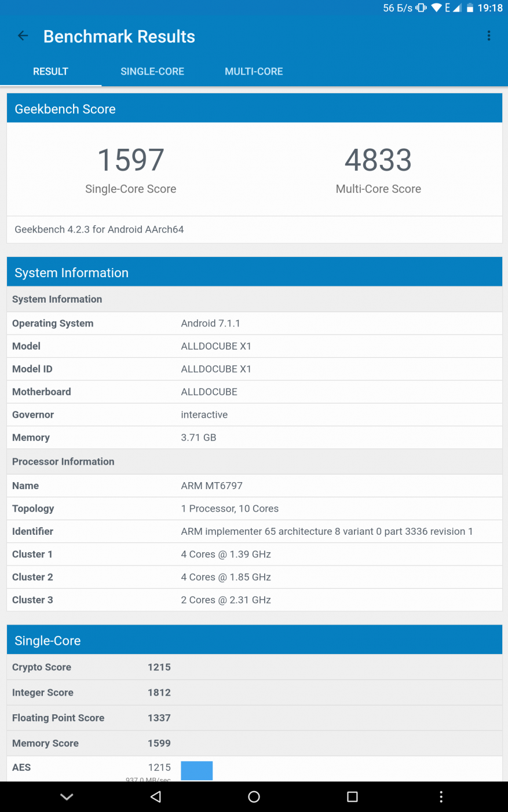Tap the AES result blue bar

point(197,770)
